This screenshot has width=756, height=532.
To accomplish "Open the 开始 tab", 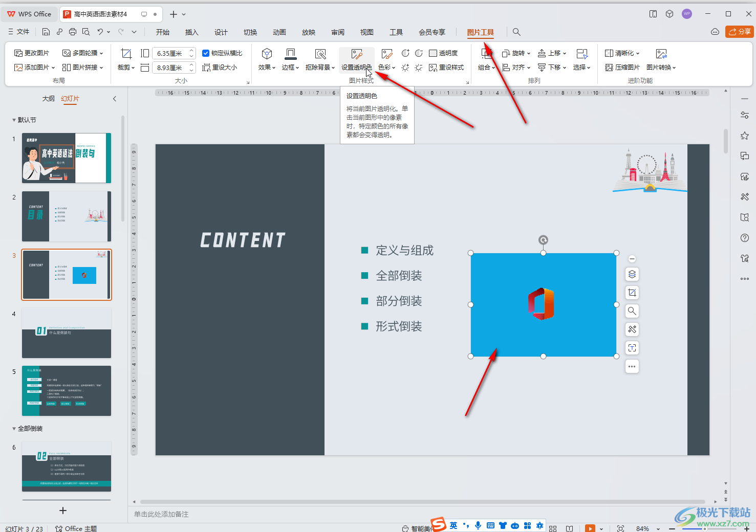I will [163, 32].
